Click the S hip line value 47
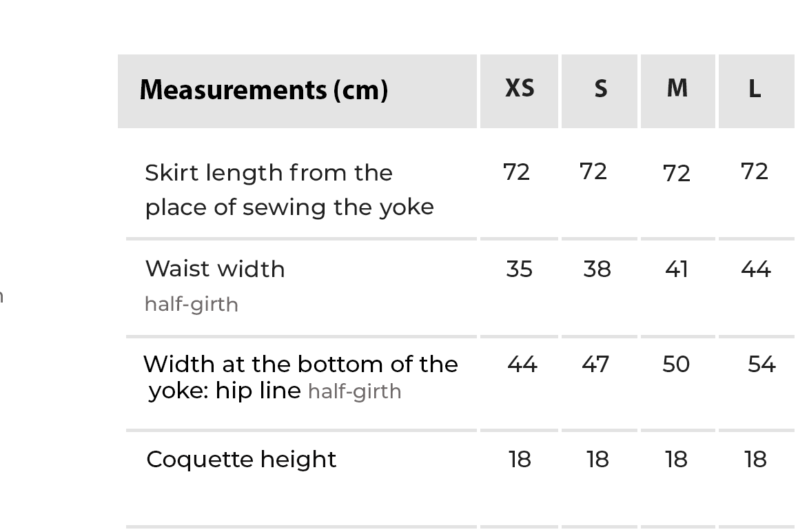The image size is (798, 532). 595,364
